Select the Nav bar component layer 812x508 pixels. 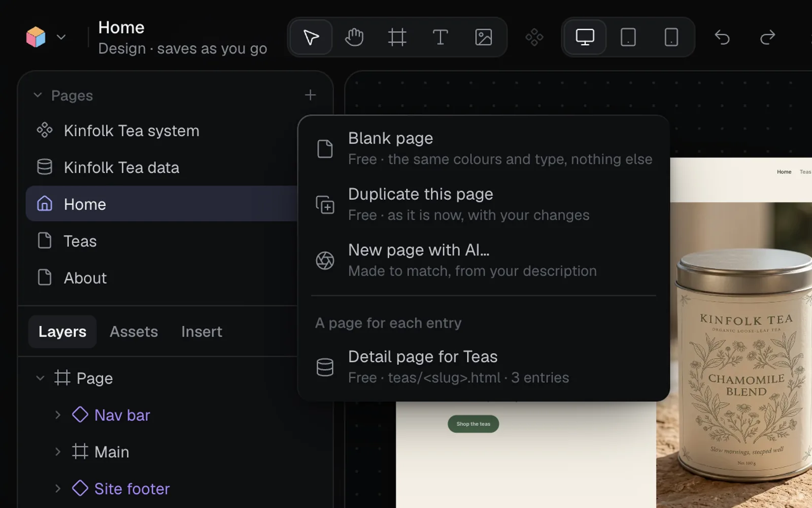122,415
